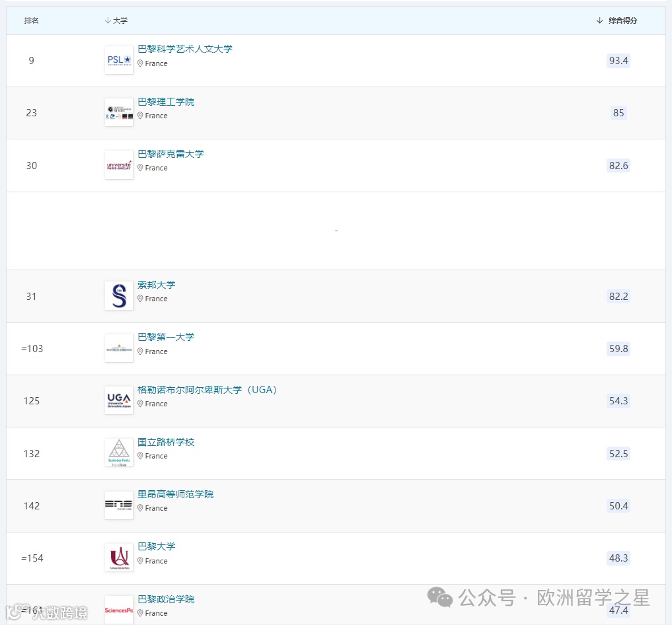Click location pin icon under 索邦大学

tap(140, 299)
